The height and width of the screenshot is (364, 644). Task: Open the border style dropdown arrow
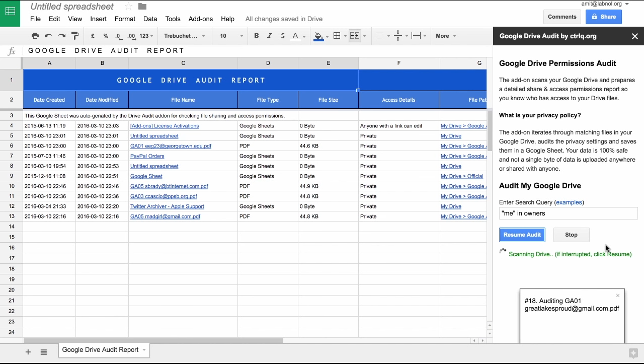pyautogui.click(x=345, y=36)
